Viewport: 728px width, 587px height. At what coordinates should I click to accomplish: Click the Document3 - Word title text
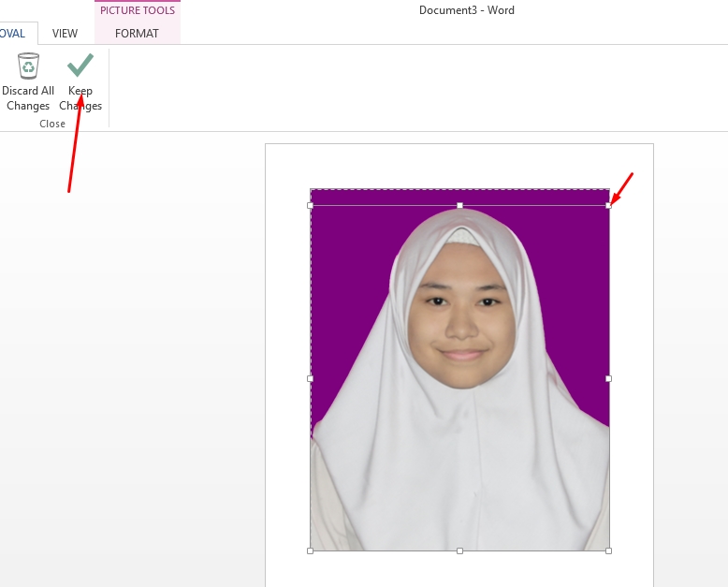(x=467, y=10)
